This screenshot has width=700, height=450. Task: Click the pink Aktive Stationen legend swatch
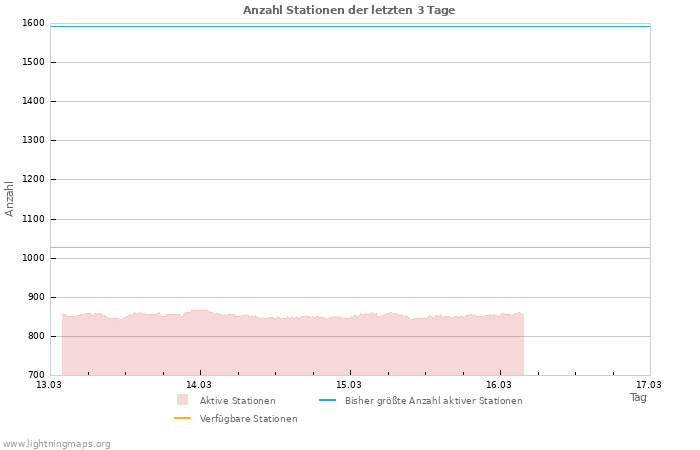182,400
